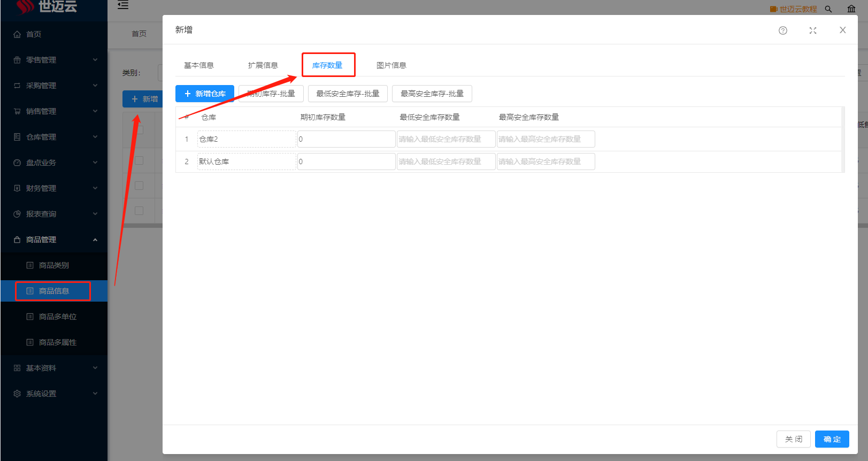
Task: Click the background 新增 button behind dialog
Action: tap(143, 99)
